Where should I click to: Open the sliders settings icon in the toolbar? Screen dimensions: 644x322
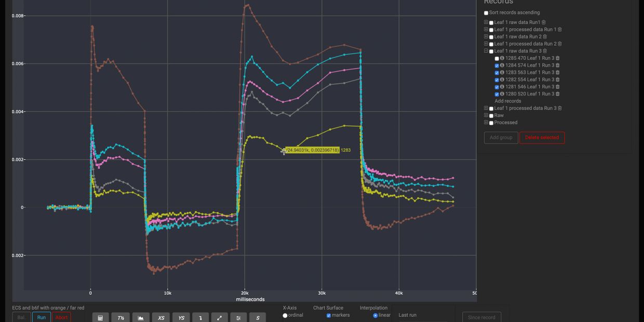click(x=238, y=318)
